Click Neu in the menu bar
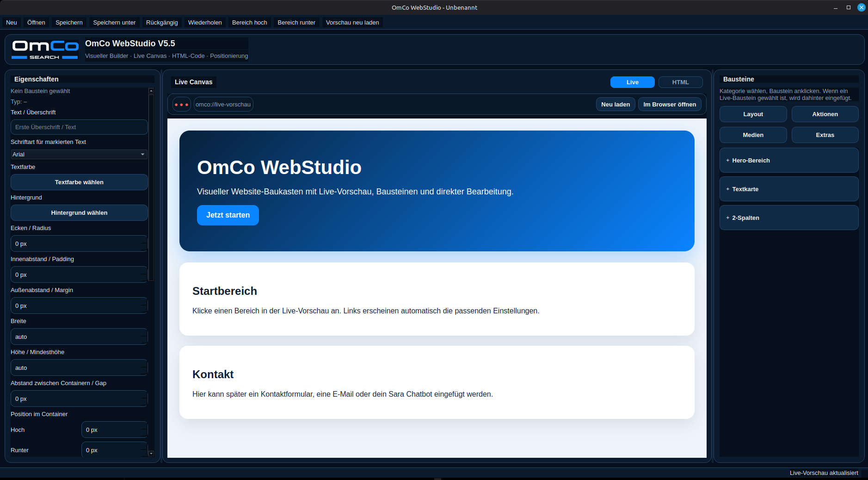This screenshot has width=868, height=480. click(x=12, y=22)
